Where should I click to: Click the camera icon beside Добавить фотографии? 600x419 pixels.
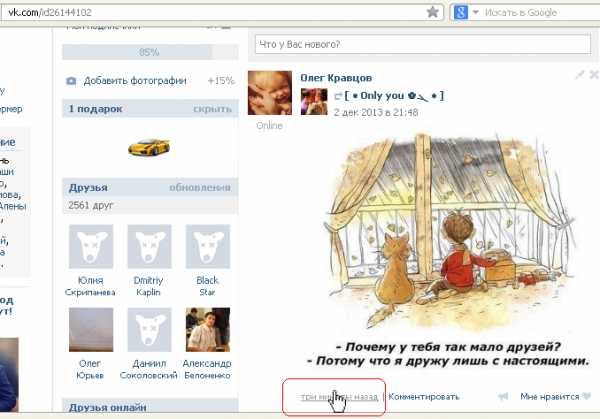pos(71,81)
